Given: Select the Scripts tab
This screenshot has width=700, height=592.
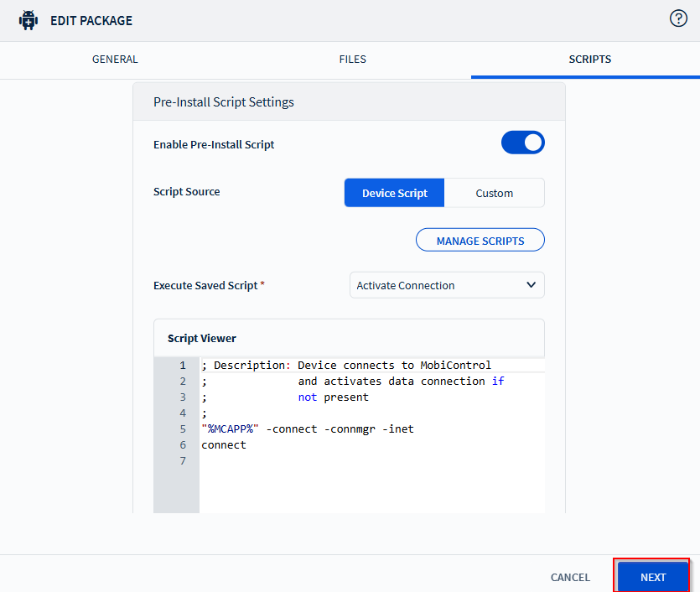Looking at the screenshot, I should coord(589,60).
